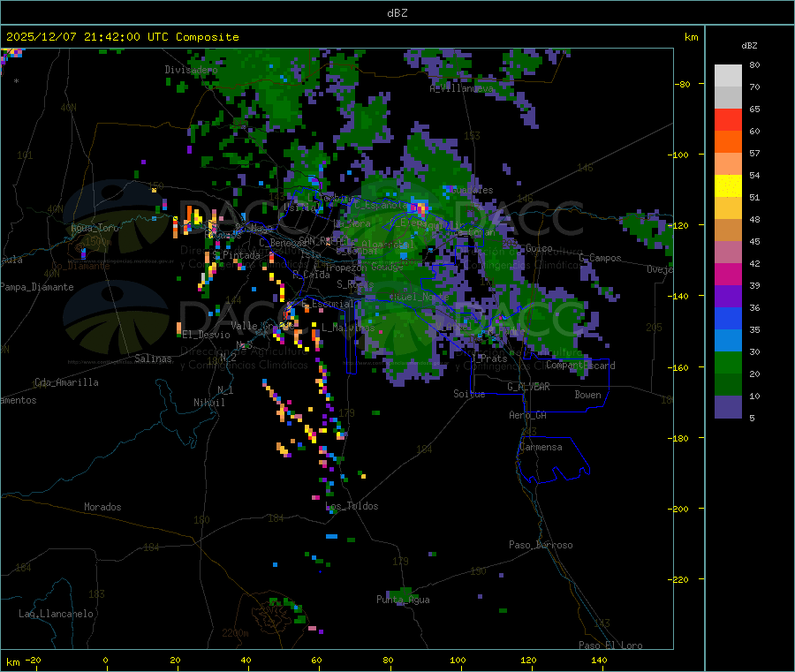Viewport: 795px width, 672px height.
Task: Click the El_Desvio location label
Action: [x=207, y=335]
